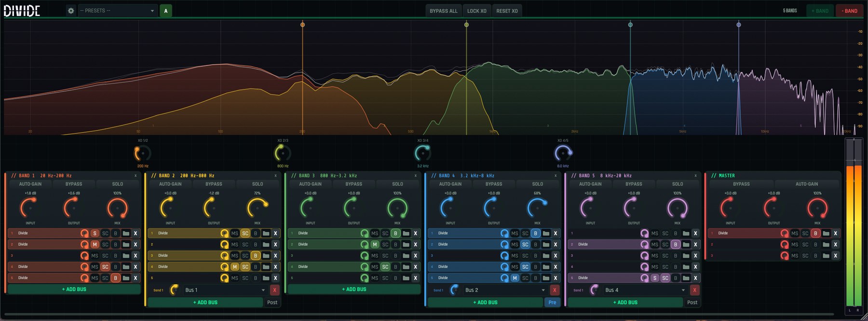This screenshot has height=321, width=868.
Task: Click the XO 3/4 crossover knob
Action: point(422,153)
